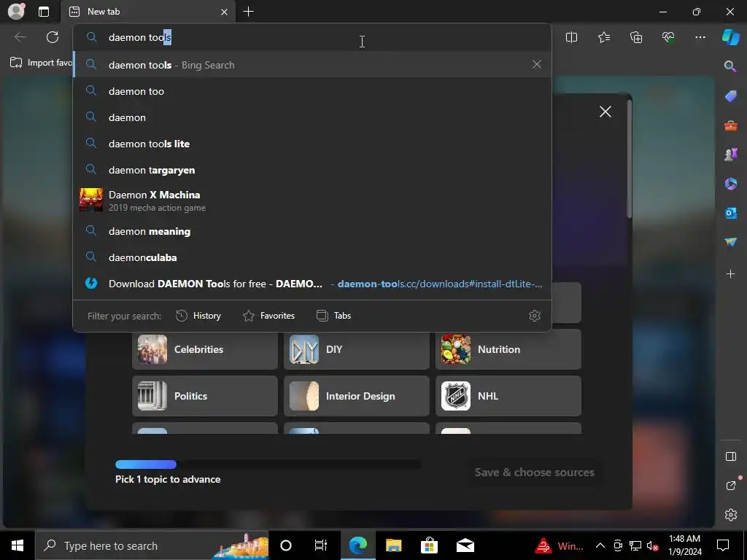Viewport: 747px width, 560px height.
Task: Choose the 'daemon meaning' suggestion
Action: pyautogui.click(x=312, y=231)
